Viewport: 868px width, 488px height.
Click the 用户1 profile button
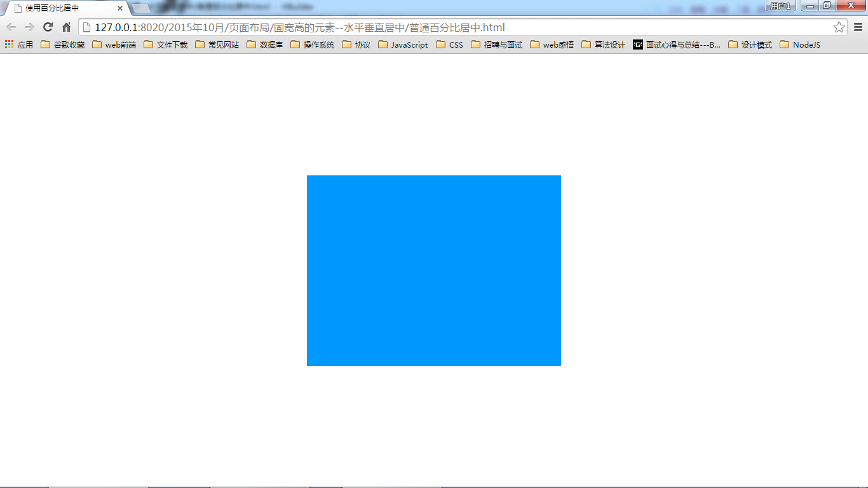point(780,6)
